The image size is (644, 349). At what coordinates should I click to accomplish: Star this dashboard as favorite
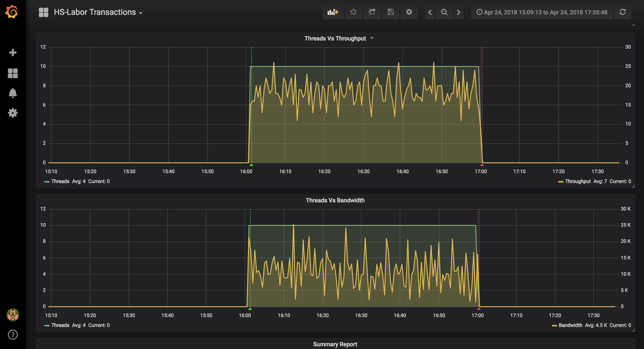353,12
